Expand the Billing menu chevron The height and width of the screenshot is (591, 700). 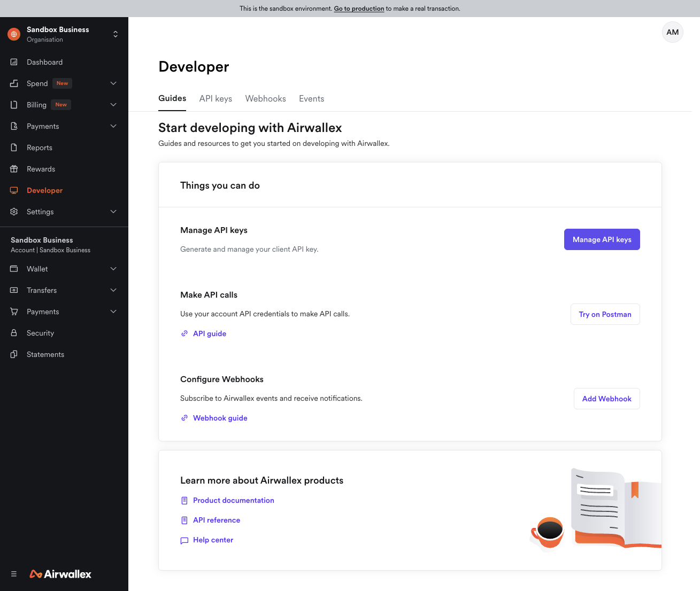point(113,105)
